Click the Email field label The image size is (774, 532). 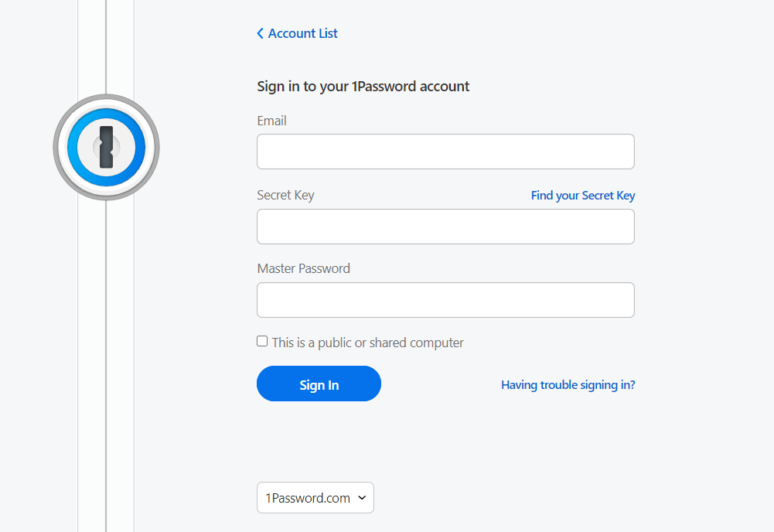[x=271, y=121]
